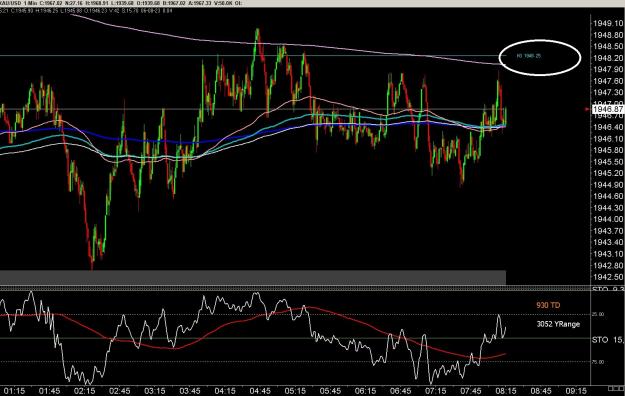Click the 1946.10 price axis label
625x396 pixels.
tap(608, 139)
